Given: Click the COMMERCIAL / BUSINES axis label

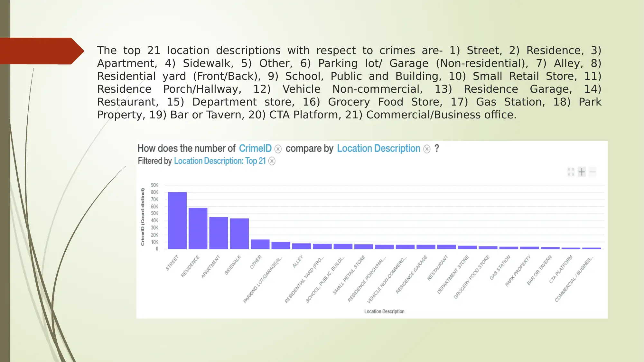Looking at the screenshot, I should coord(574,279).
